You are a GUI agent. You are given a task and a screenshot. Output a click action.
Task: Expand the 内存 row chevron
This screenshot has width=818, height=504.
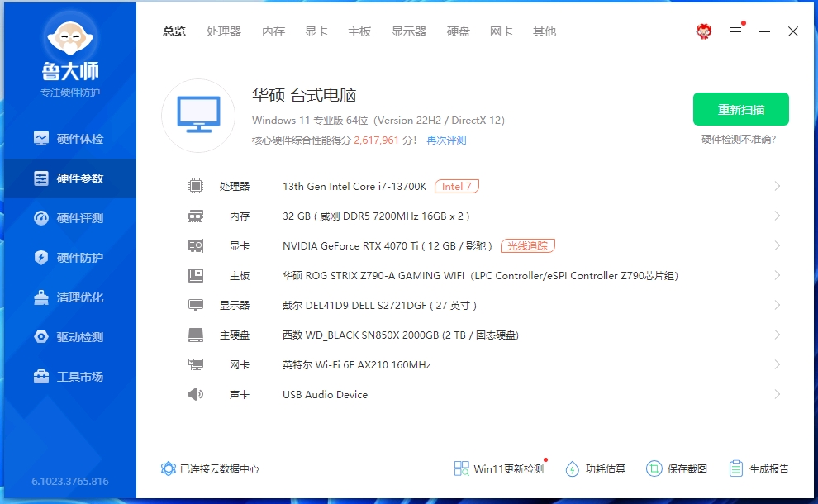[x=778, y=216]
